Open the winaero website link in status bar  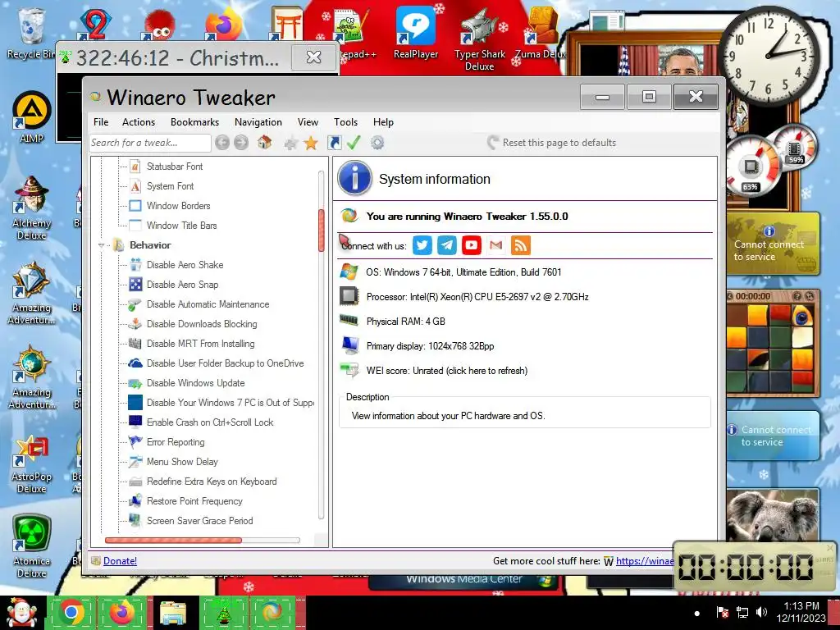click(x=645, y=561)
